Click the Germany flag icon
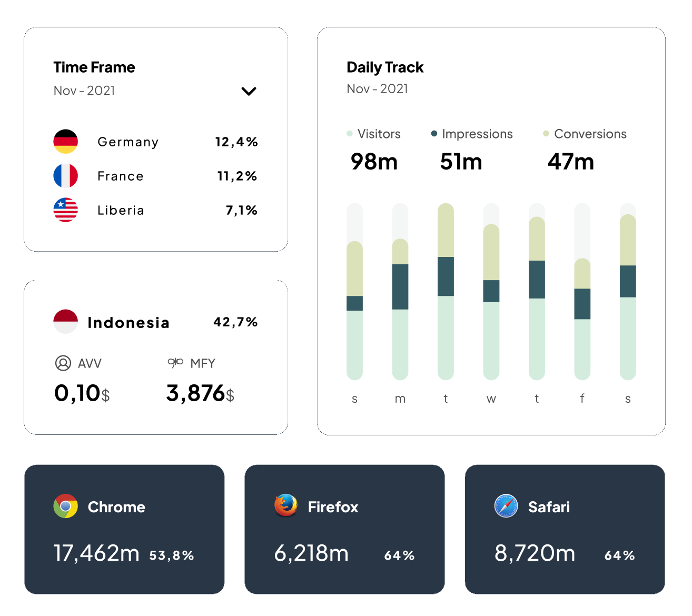692x616 pixels. click(66, 142)
